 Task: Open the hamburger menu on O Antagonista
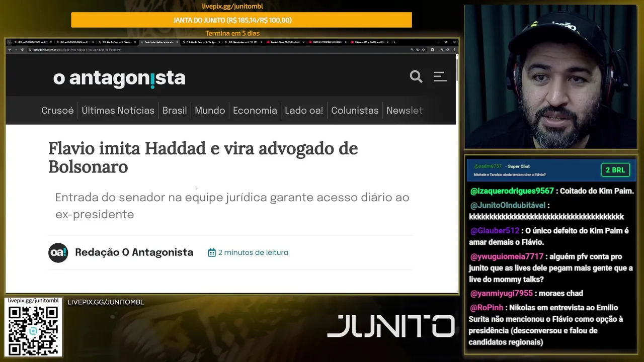pos(440,76)
